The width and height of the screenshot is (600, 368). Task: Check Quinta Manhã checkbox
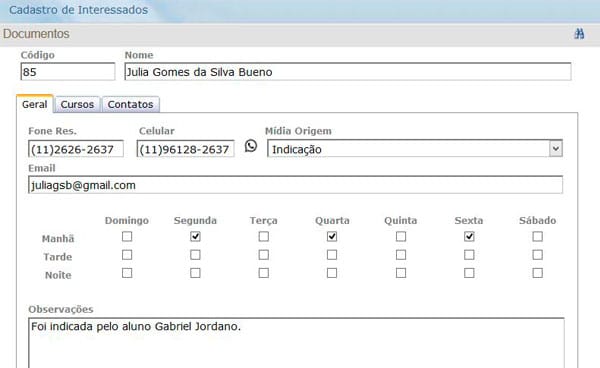point(401,236)
